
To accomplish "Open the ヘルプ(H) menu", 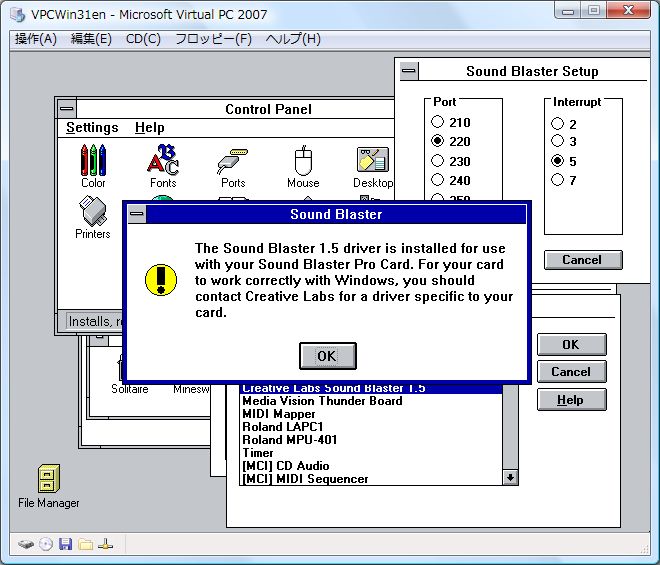I will (x=293, y=39).
